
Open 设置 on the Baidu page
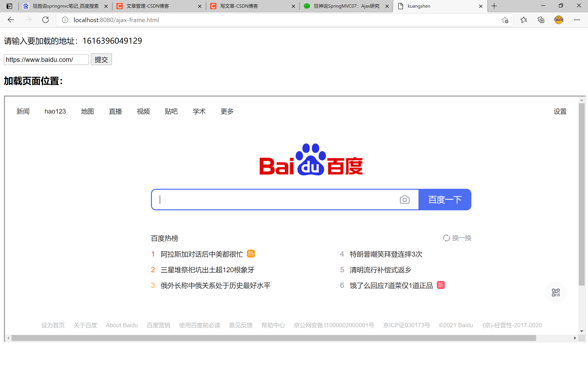pos(560,111)
